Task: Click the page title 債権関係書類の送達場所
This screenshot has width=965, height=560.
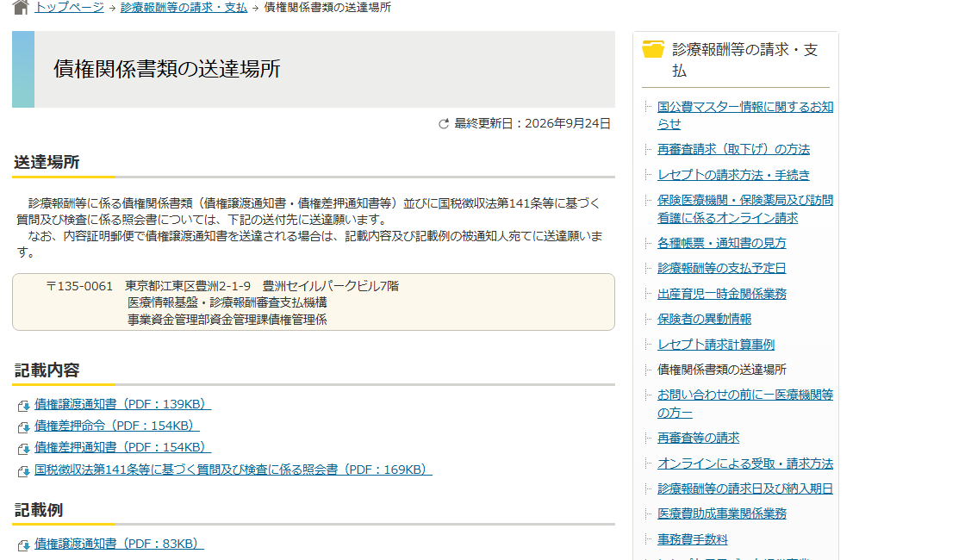Action: 167,69
